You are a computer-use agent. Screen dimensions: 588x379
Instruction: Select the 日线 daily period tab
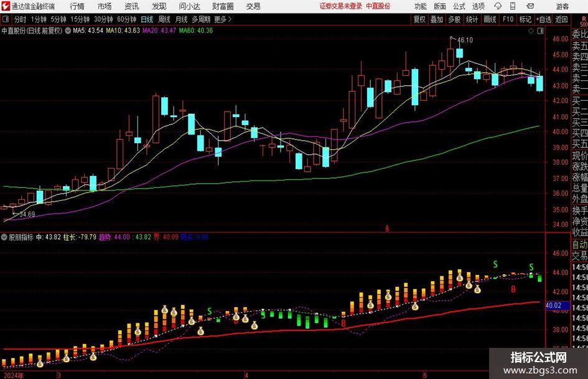pos(147,19)
